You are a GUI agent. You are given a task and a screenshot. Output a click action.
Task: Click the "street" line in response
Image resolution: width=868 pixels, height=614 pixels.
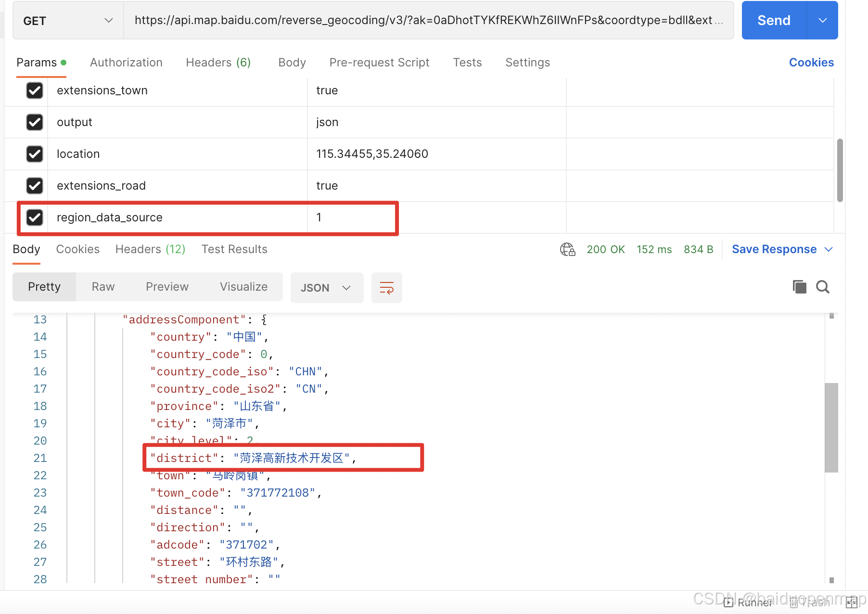point(217,562)
